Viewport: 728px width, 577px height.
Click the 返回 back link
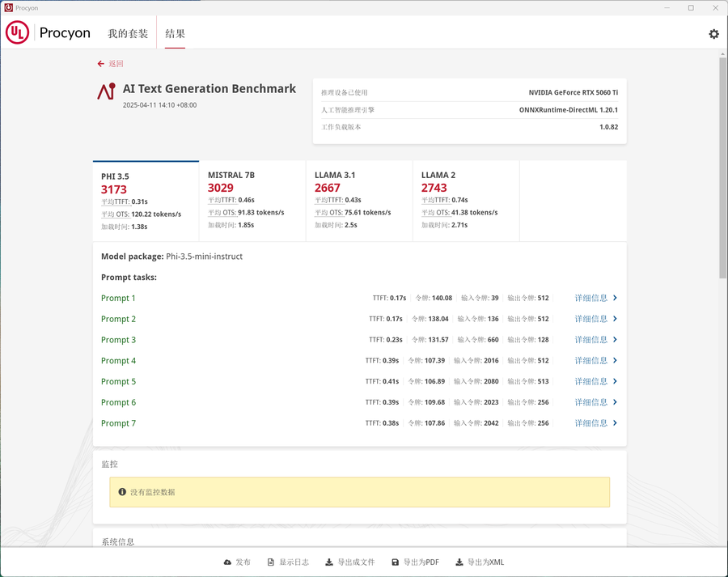tap(116, 64)
